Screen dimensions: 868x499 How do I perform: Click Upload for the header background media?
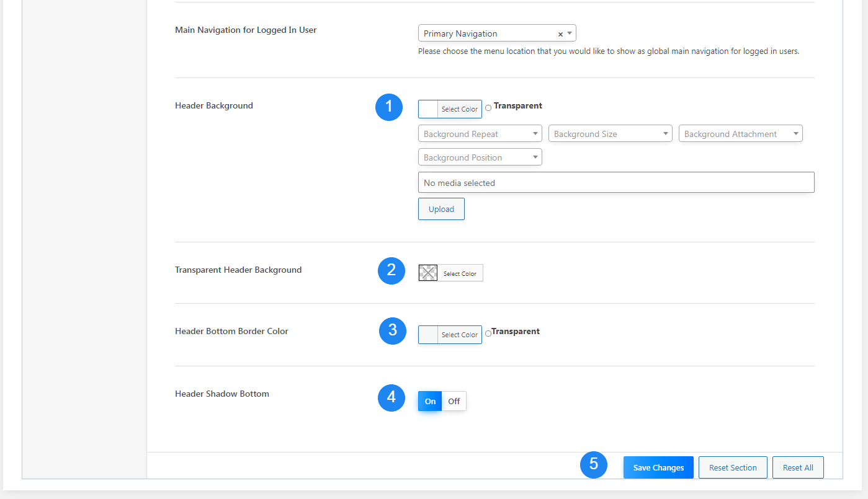441,209
